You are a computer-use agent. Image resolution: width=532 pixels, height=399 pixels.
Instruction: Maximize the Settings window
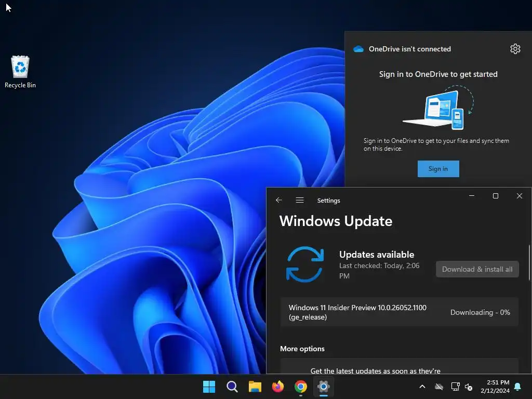point(495,196)
